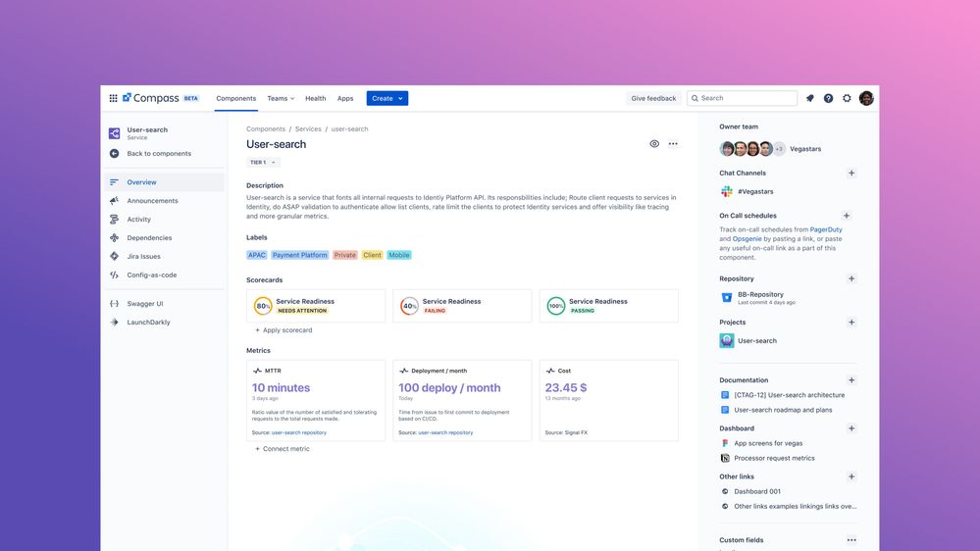
Task: Open the Components tab
Action: (236, 98)
